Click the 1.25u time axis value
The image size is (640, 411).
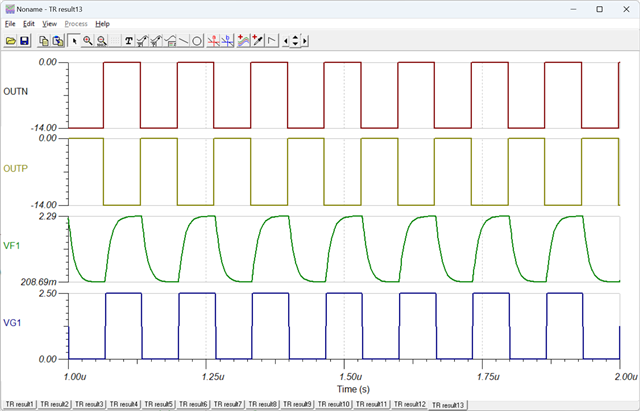click(213, 376)
